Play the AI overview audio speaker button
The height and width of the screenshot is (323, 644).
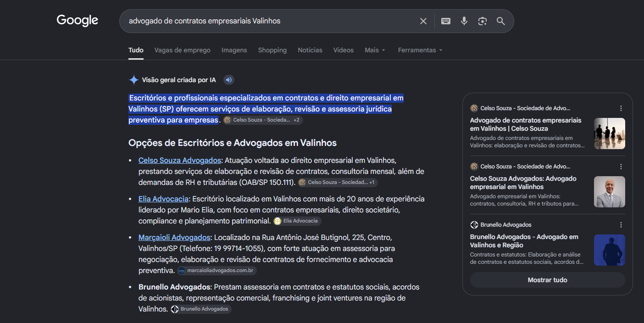pos(229,80)
